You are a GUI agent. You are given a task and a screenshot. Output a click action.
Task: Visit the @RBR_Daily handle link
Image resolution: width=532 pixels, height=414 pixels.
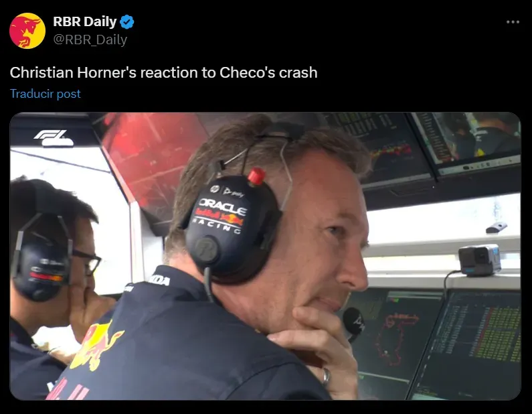(x=90, y=40)
